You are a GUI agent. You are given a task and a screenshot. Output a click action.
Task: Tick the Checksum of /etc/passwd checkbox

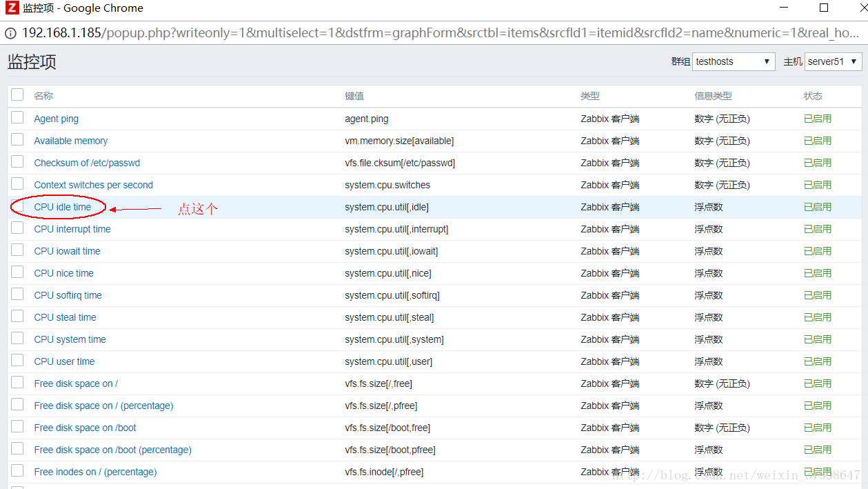click(17, 162)
